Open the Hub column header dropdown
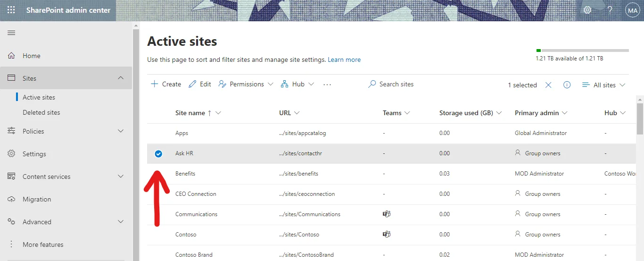Screen dimensions: 644x261 pos(623,113)
